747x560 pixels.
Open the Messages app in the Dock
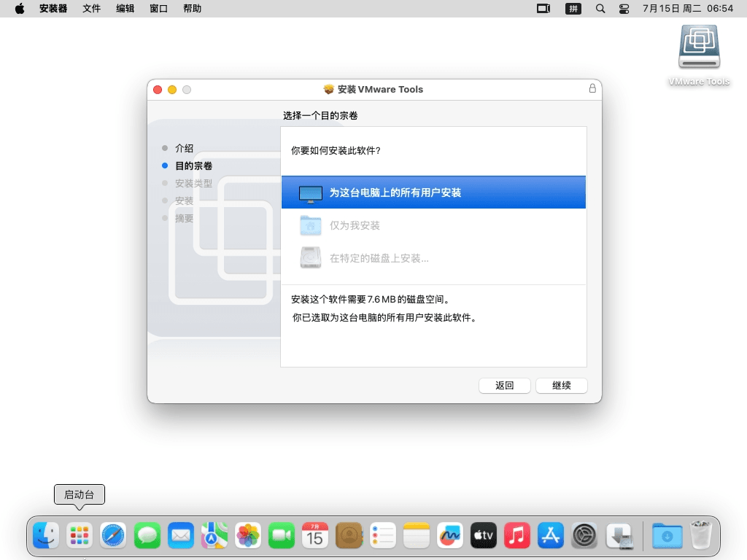[147, 536]
